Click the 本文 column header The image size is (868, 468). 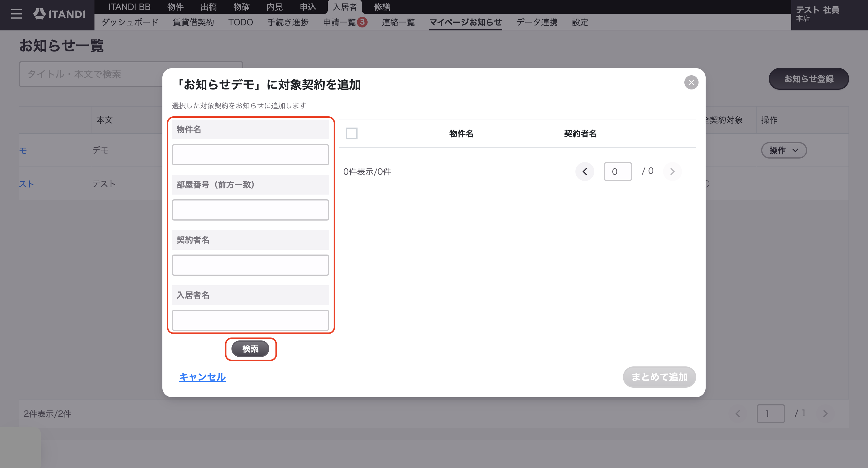click(x=105, y=120)
